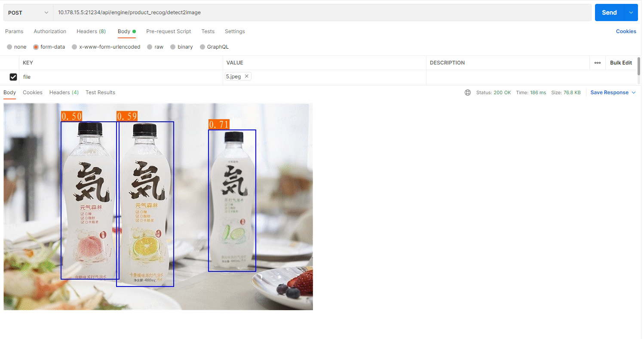Click the file key cell
Image resolution: width=644 pixels, height=339 pixels.
click(121, 77)
